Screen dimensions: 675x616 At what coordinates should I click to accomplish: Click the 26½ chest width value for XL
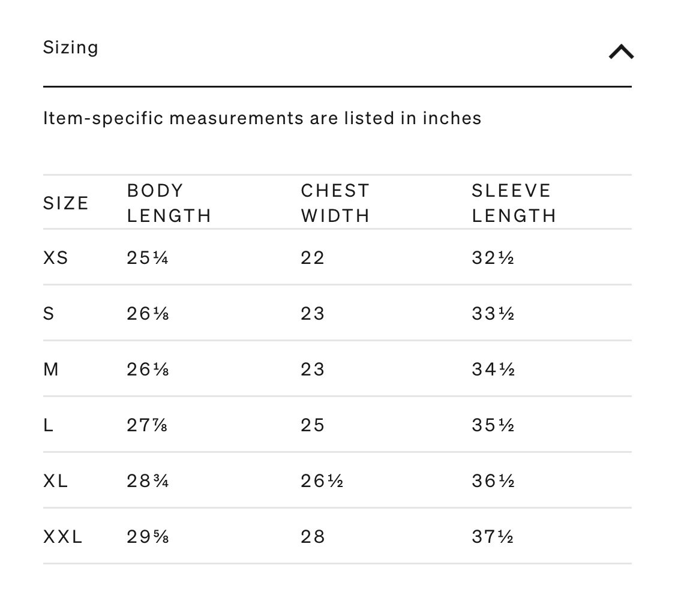(x=322, y=481)
